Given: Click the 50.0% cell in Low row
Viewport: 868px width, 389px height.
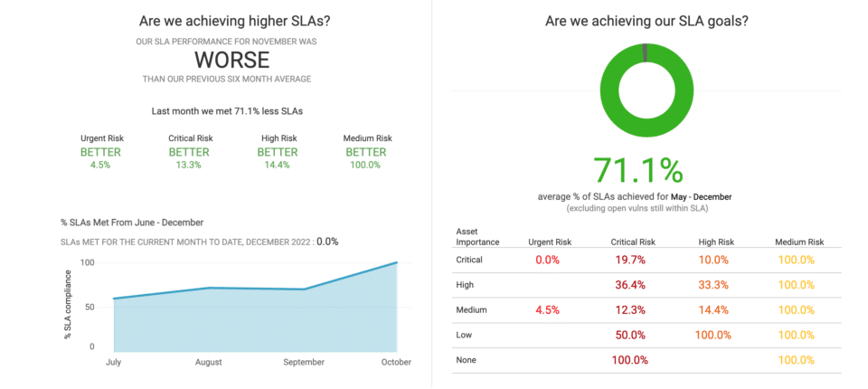Looking at the screenshot, I should tap(631, 335).
